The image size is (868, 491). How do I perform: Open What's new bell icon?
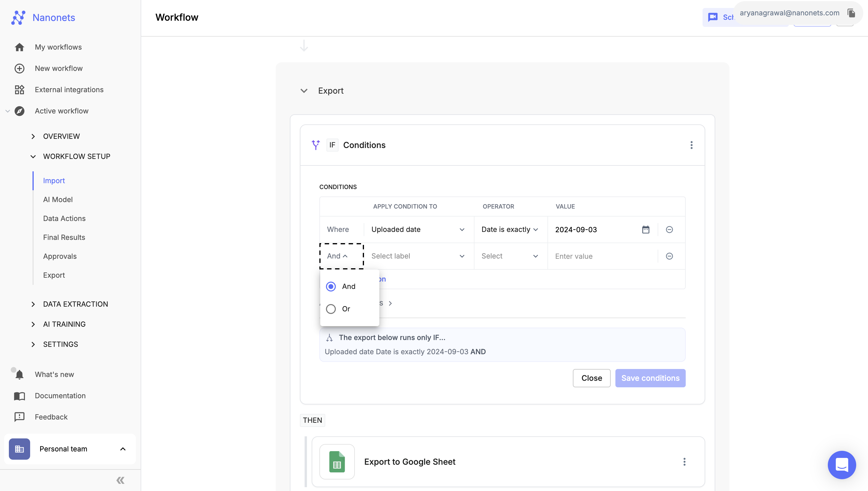[19, 374]
